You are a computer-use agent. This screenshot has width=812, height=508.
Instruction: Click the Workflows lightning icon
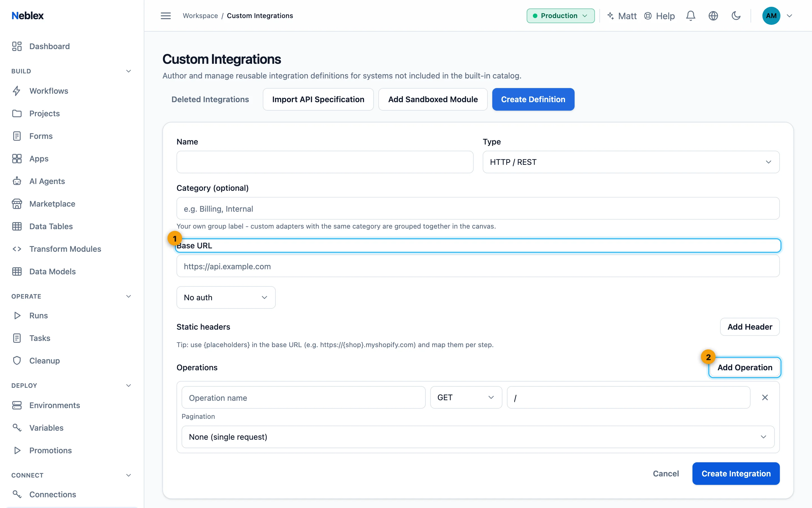[17, 91]
